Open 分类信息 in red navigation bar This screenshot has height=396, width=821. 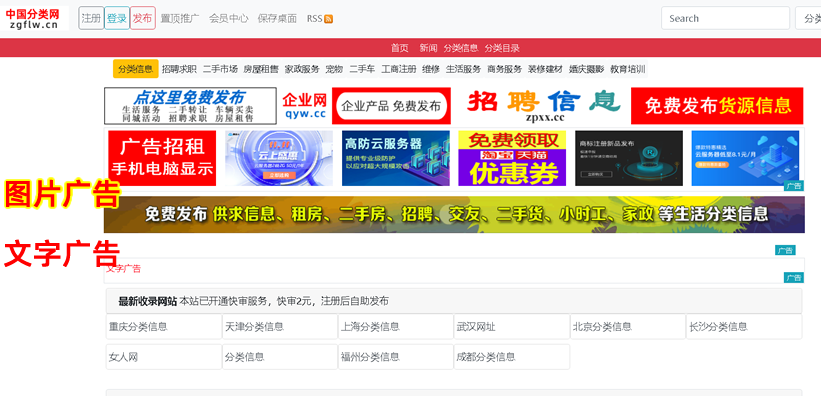coord(461,48)
